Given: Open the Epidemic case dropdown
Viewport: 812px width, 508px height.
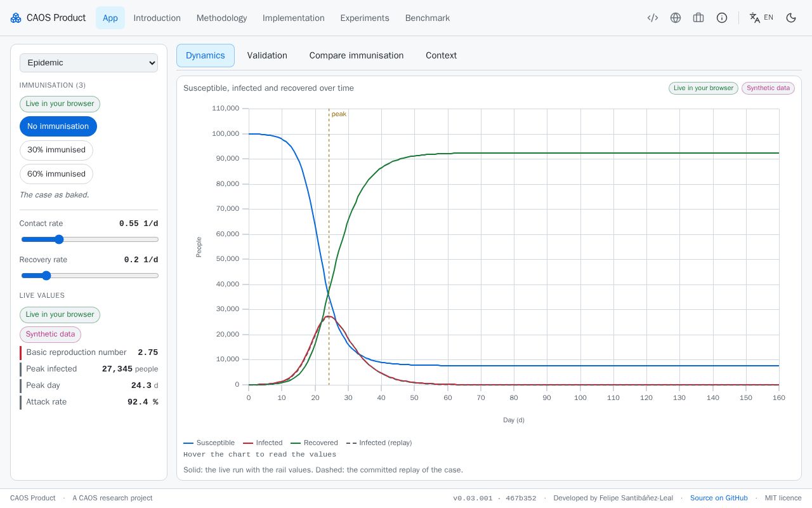Looking at the screenshot, I should click(x=89, y=63).
